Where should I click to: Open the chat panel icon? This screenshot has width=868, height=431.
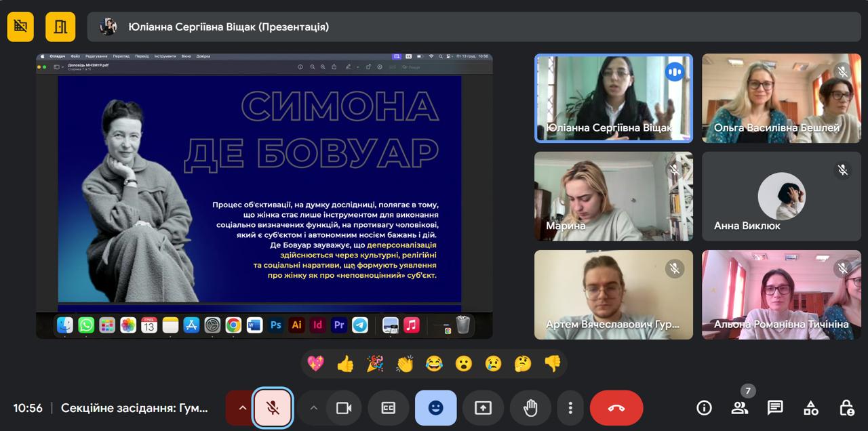point(774,408)
